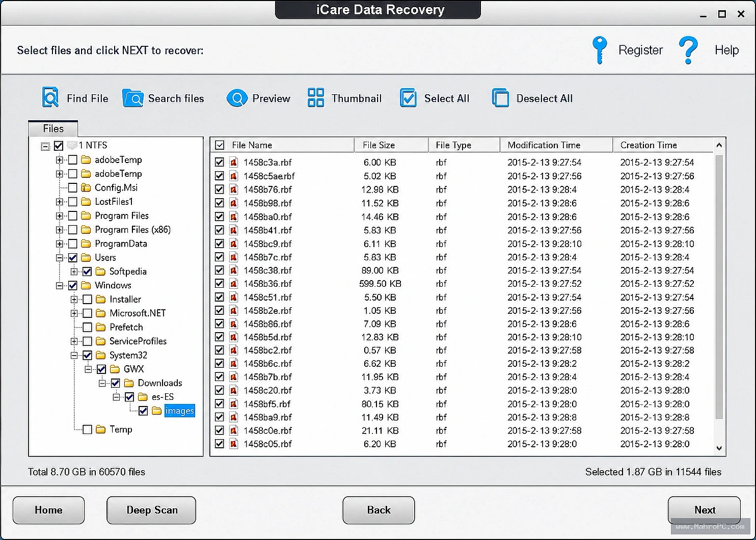Click the blue Help question mark icon
The width and height of the screenshot is (756, 540).
tap(688, 50)
